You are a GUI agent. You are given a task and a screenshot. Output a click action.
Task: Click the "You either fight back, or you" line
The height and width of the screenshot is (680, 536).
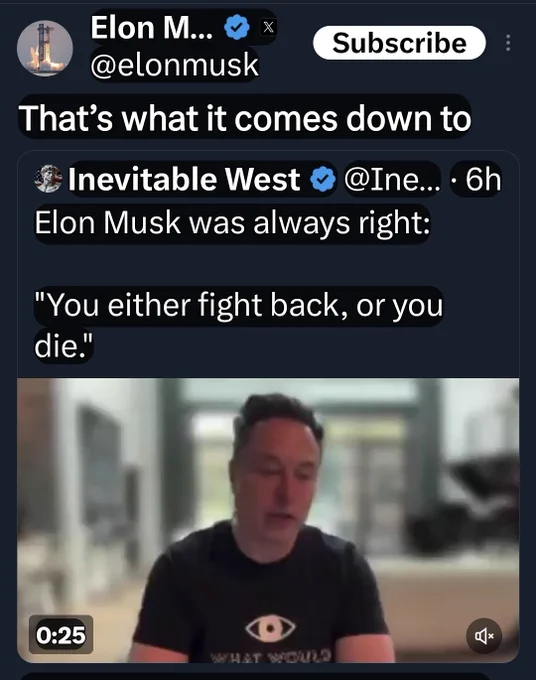239,305
